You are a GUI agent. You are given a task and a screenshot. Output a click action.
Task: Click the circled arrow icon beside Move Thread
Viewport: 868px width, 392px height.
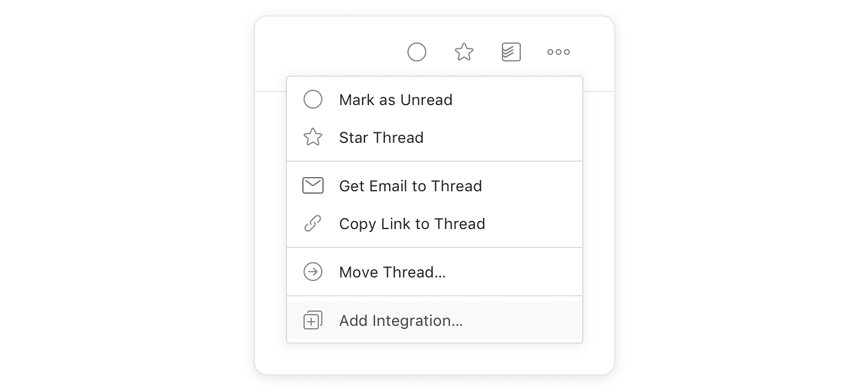[x=313, y=272]
